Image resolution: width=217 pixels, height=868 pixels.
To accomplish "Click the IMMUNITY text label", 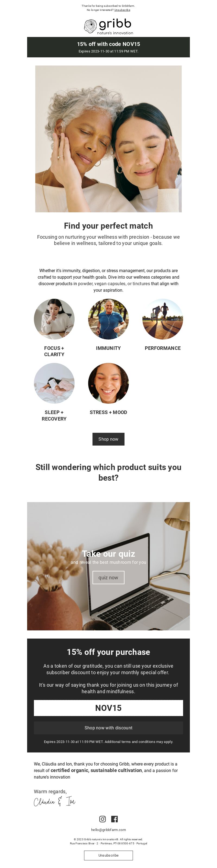I will (x=108, y=348).
